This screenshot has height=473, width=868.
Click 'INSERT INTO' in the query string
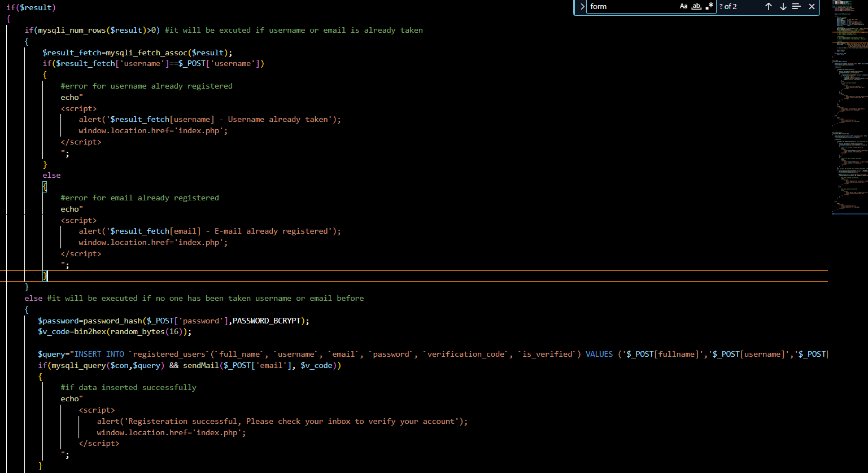point(99,354)
